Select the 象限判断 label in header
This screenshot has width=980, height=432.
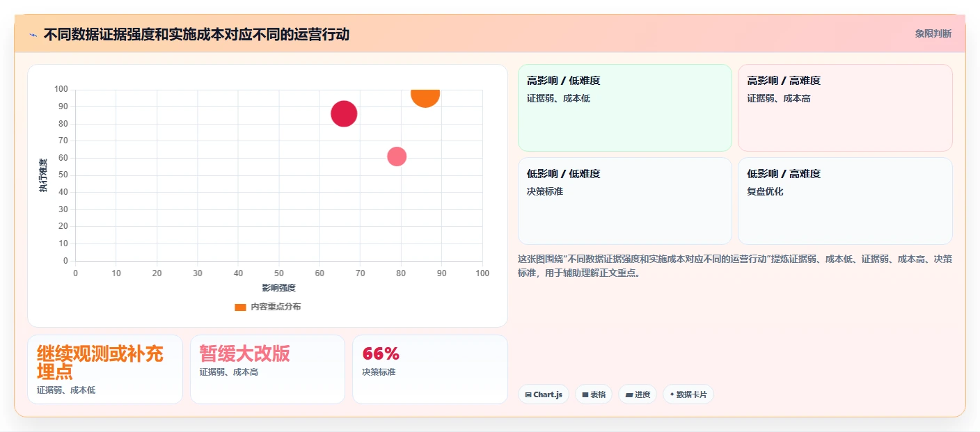(x=933, y=33)
